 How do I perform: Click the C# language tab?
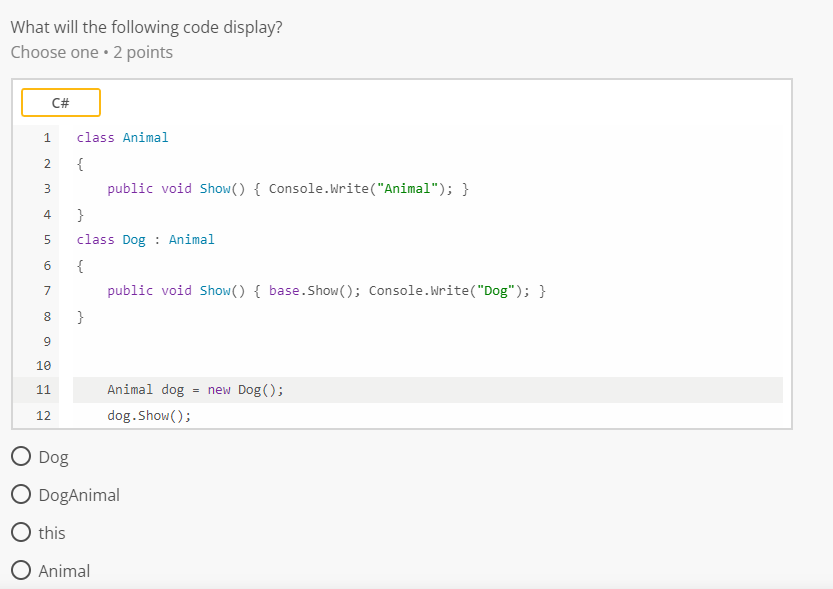point(60,102)
